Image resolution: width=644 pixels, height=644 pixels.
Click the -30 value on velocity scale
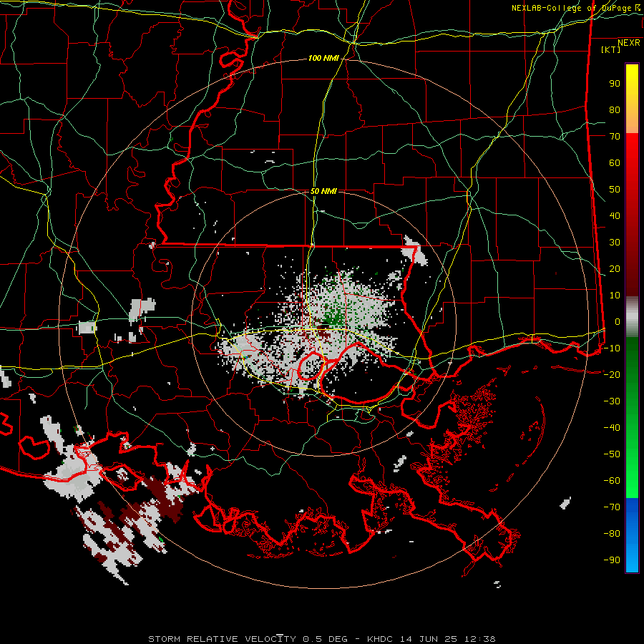(612, 401)
